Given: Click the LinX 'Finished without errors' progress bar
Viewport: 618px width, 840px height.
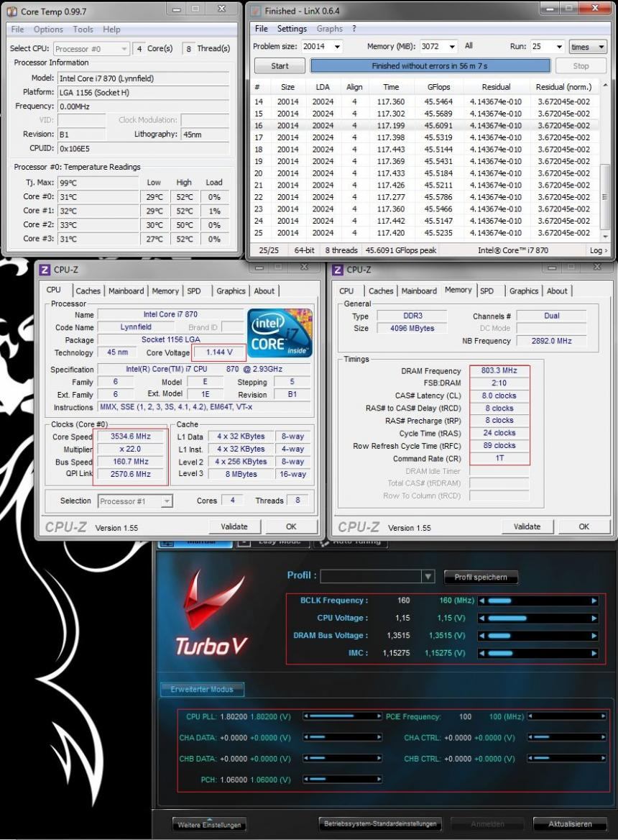Looking at the screenshot, I should 430,66.
